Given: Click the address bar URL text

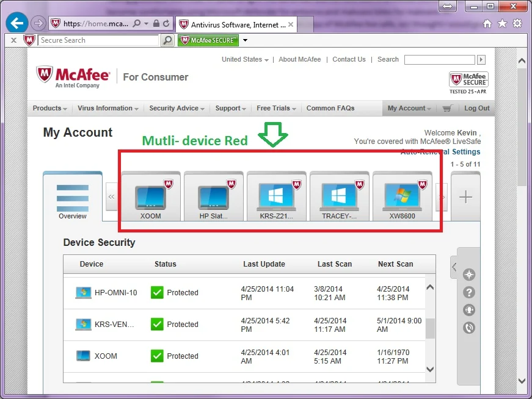Looking at the screenshot, I should coord(96,24).
